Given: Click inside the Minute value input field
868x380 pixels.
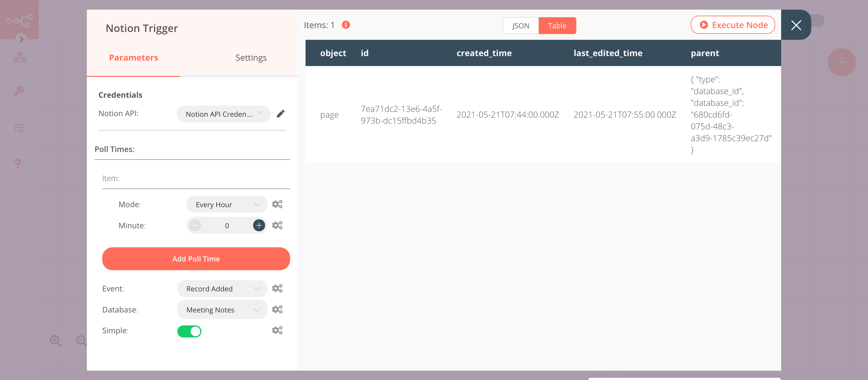Looking at the screenshot, I should [227, 225].
